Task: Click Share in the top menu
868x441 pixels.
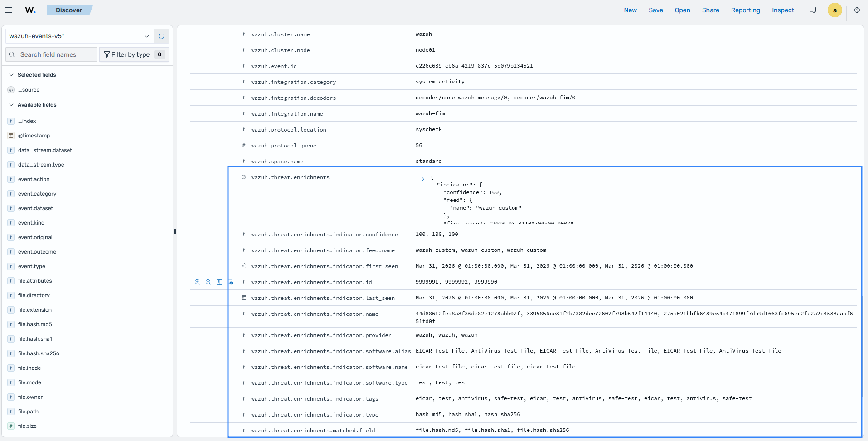Action: click(x=710, y=10)
